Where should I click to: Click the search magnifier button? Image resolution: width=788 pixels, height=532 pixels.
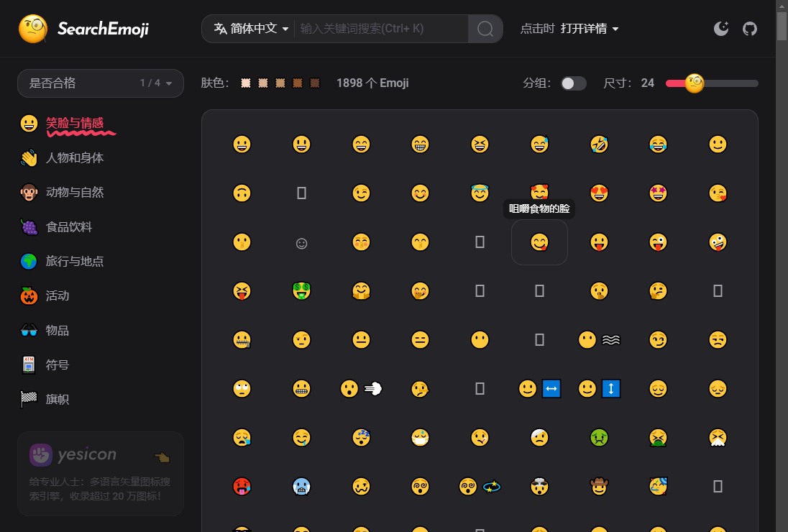tap(485, 29)
